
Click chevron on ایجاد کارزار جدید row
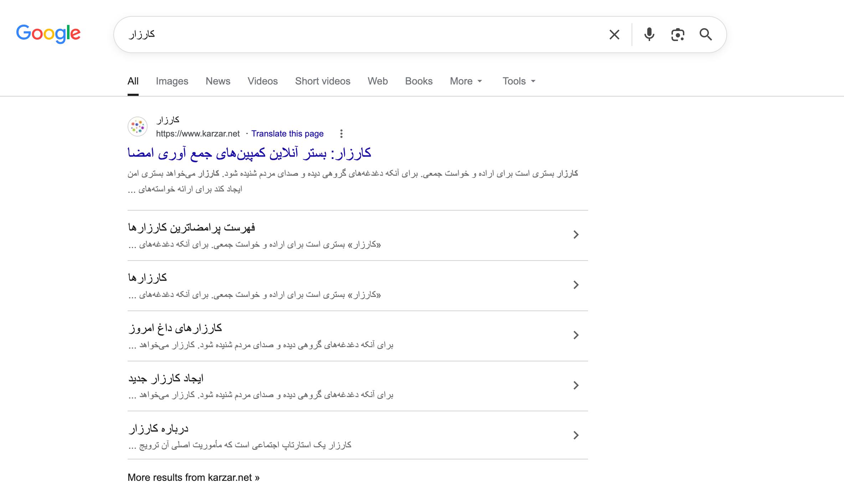(576, 385)
